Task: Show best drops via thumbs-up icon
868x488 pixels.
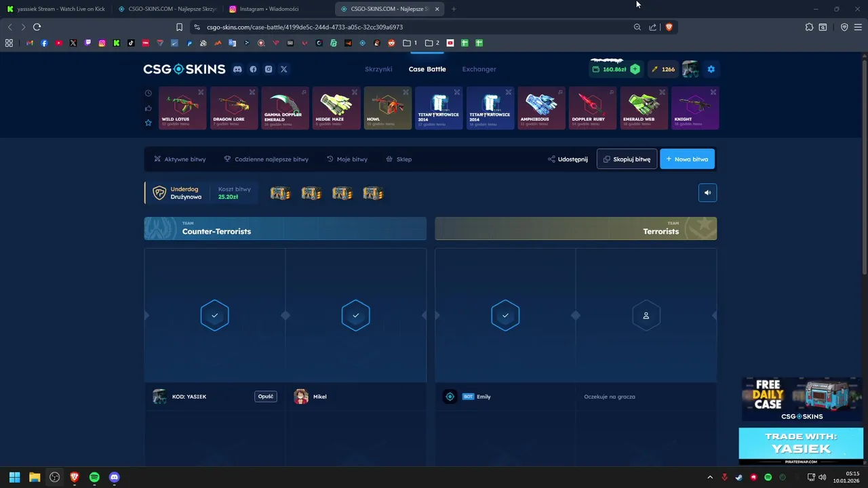Action: coord(149,108)
